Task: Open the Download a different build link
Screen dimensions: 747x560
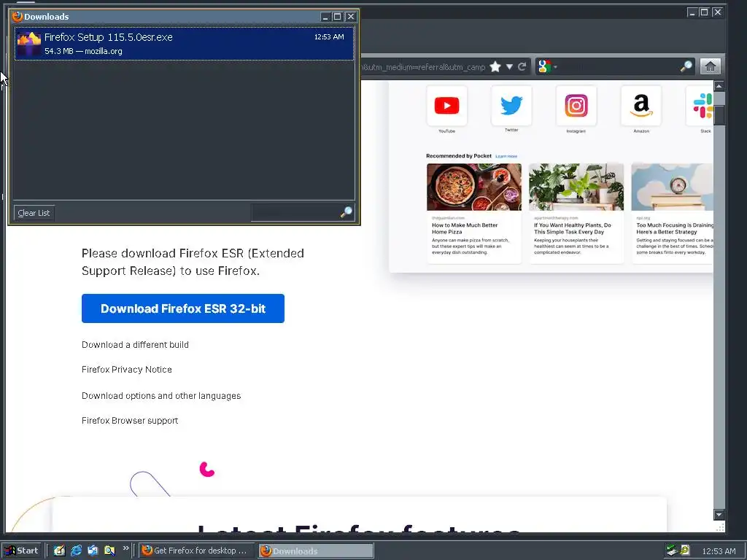Action: click(135, 345)
